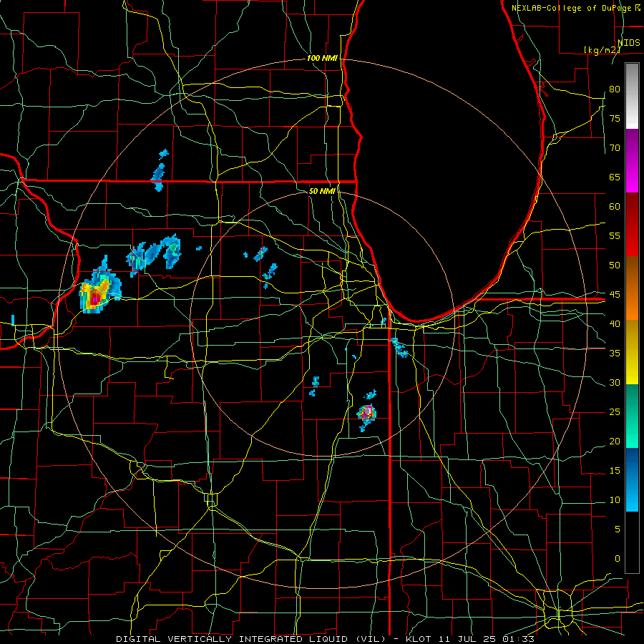This screenshot has width=644, height=644.
Task: Click the "DIGITAL VERTICALLY INTEGRATED LIQUID (VIL)" title
Action: (251, 639)
